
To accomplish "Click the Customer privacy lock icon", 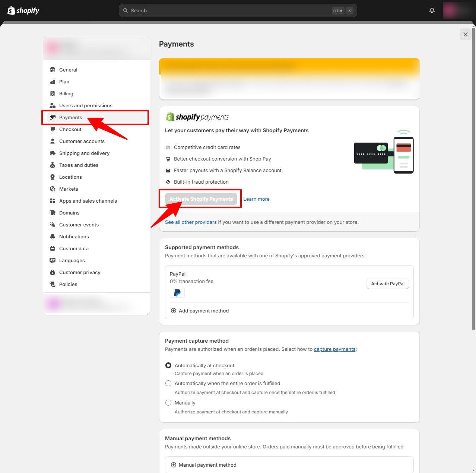I will [x=53, y=272].
